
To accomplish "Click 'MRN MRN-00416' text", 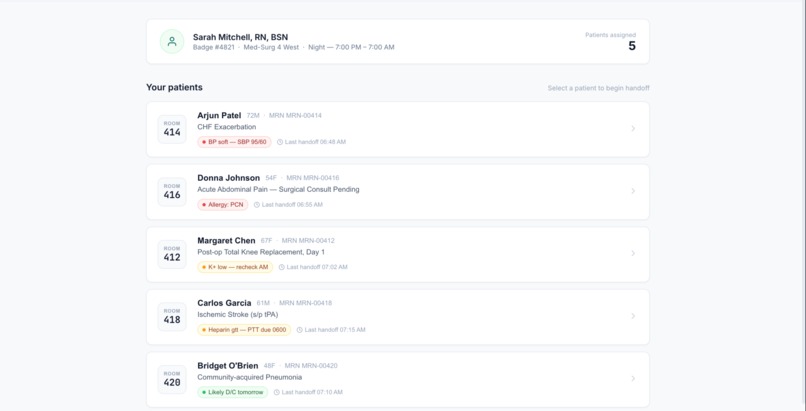I will tap(313, 178).
